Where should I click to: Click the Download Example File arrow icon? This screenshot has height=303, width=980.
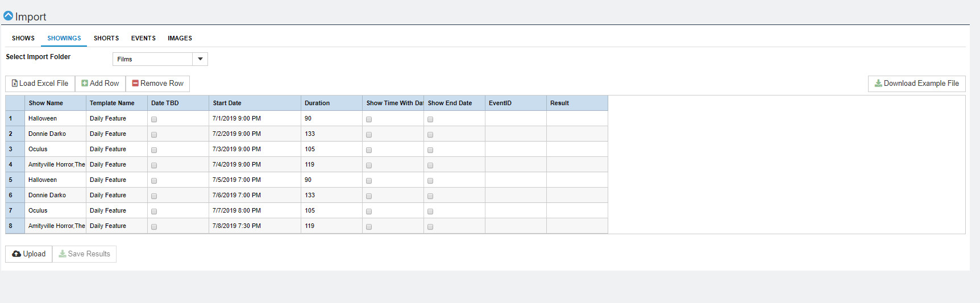pyautogui.click(x=878, y=83)
